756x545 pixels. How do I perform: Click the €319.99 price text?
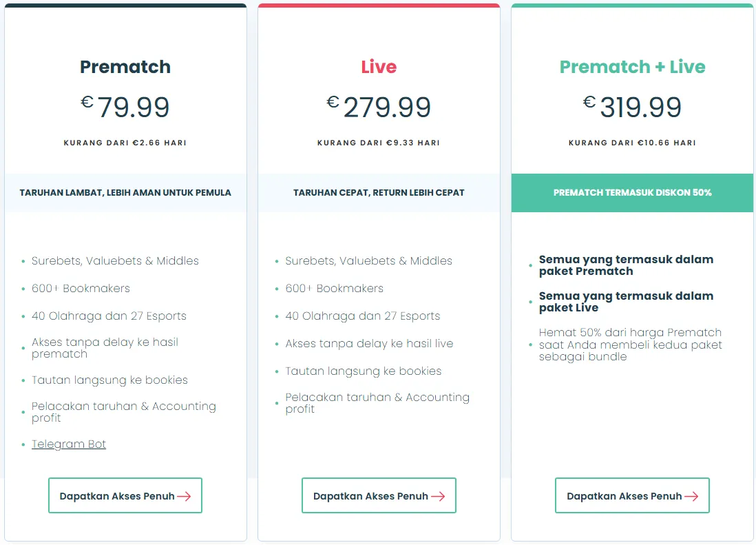tap(632, 107)
